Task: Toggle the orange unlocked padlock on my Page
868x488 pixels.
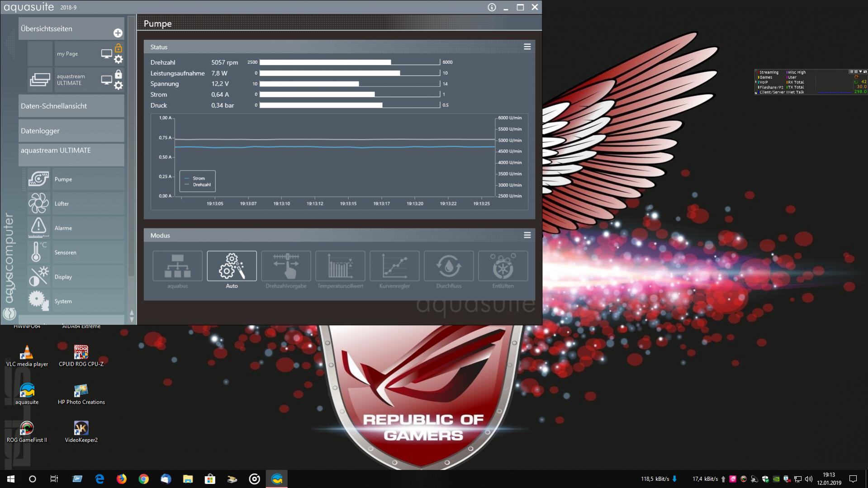Action: tap(119, 47)
